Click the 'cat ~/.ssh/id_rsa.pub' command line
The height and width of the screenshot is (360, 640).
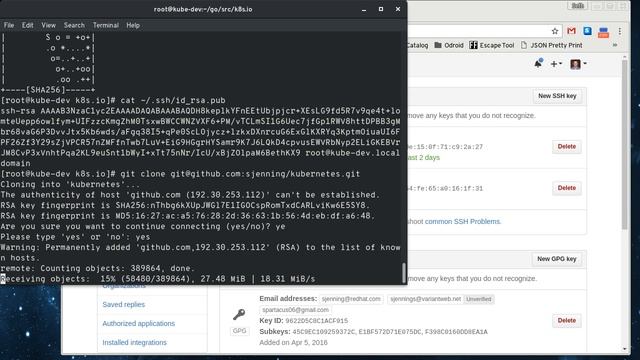coord(173,100)
